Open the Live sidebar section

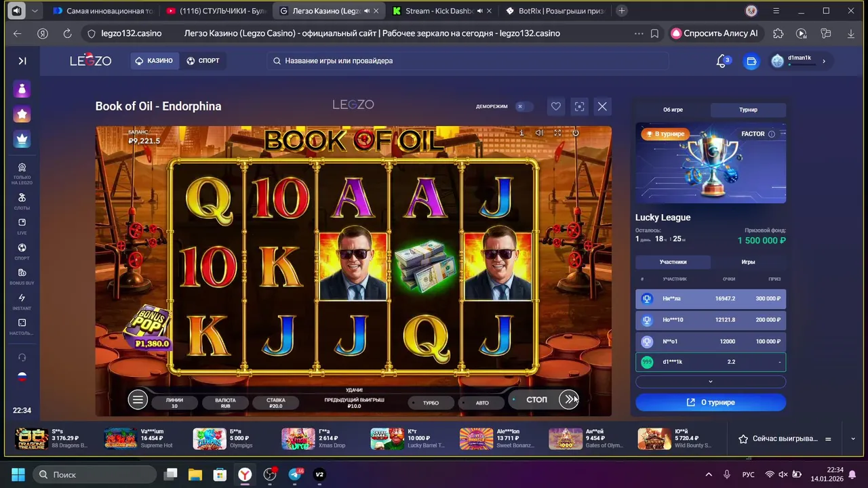pyautogui.click(x=22, y=226)
